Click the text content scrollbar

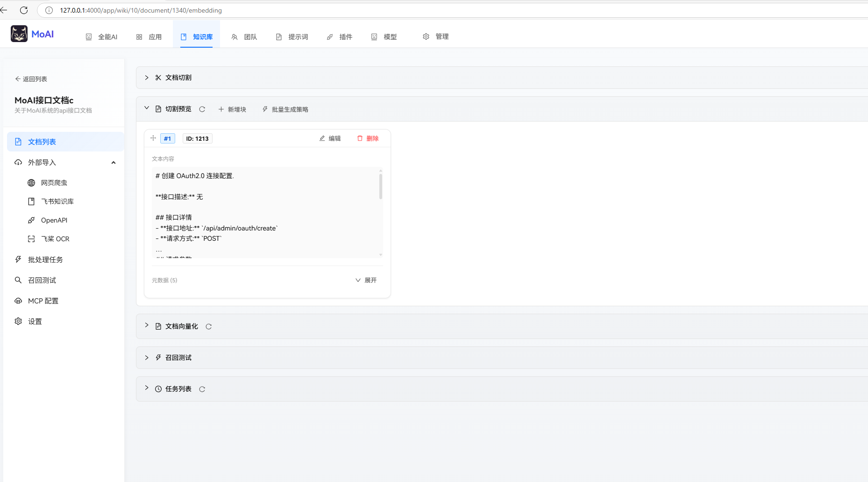(x=381, y=187)
